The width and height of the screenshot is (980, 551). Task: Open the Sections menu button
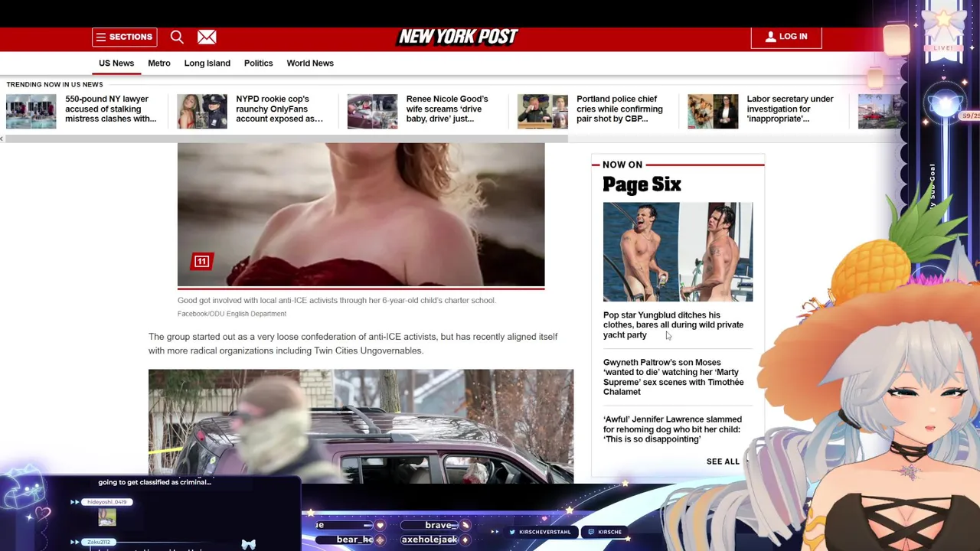[125, 37]
